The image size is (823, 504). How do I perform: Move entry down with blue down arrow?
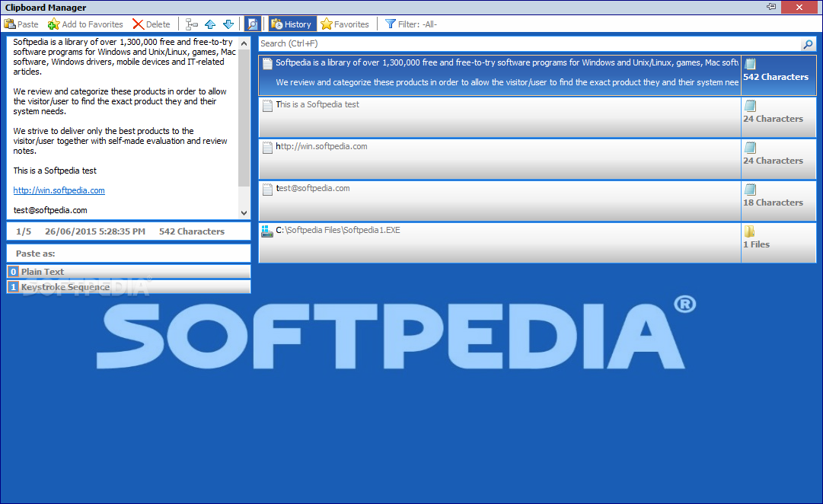click(228, 24)
